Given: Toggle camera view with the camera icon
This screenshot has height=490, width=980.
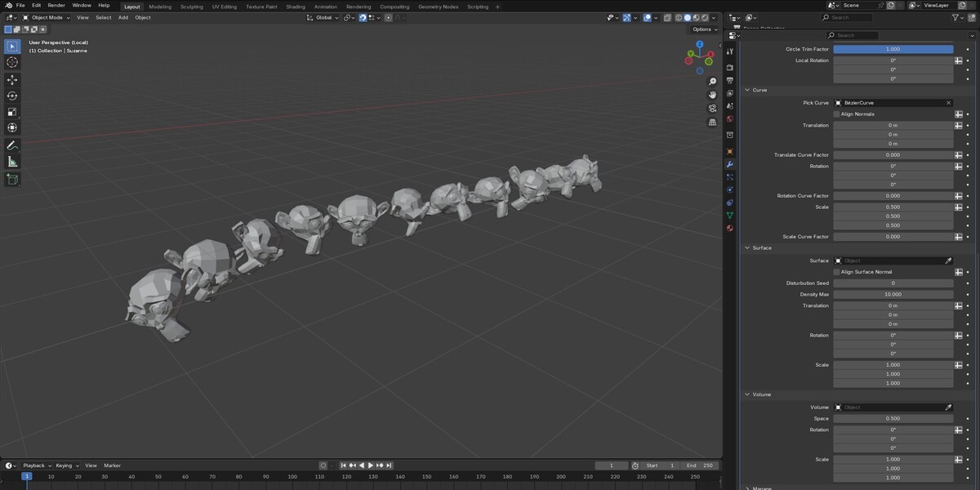Looking at the screenshot, I should (712, 109).
